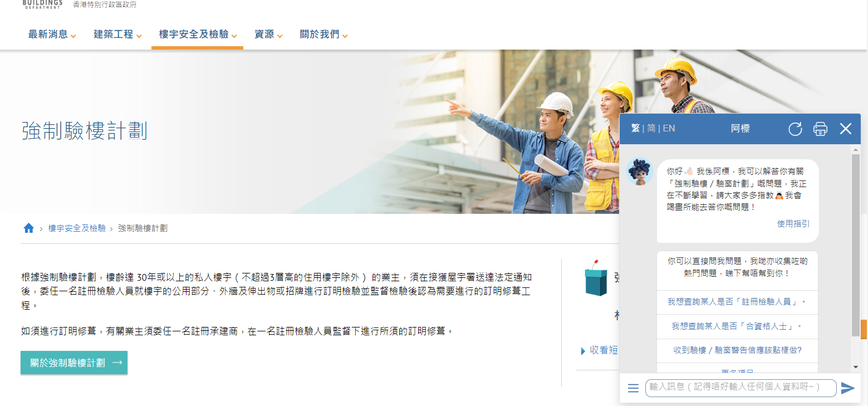Expand 關於我們 dropdown menu
This screenshot has width=868, height=406.
[x=324, y=35]
